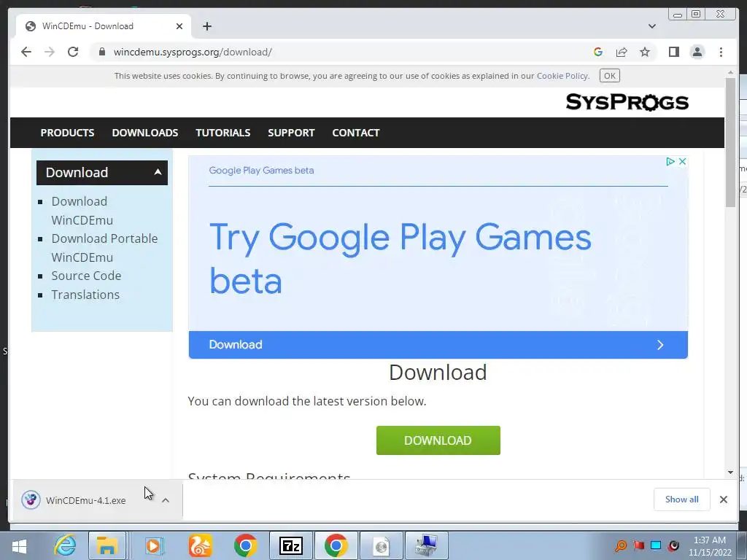Open the Chrome side panel
This screenshot has height=560, width=747.
point(673,52)
